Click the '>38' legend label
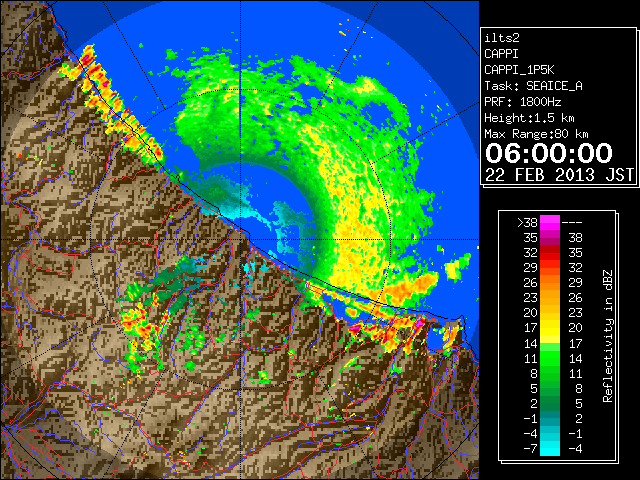This screenshot has height=480, width=640. 527,222
